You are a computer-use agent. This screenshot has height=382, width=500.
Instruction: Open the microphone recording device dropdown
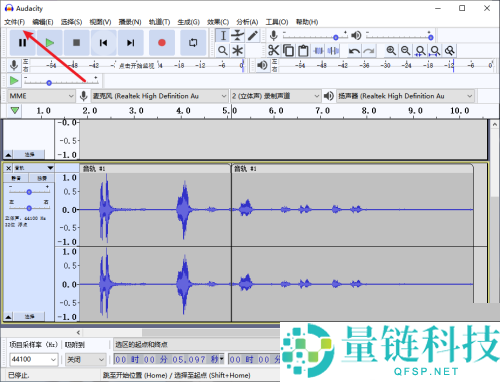160,96
